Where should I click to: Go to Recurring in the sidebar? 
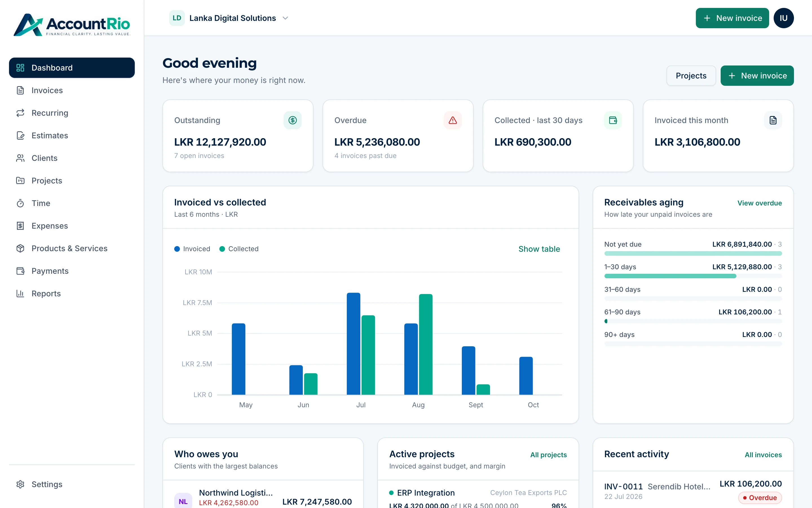(72, 113)
